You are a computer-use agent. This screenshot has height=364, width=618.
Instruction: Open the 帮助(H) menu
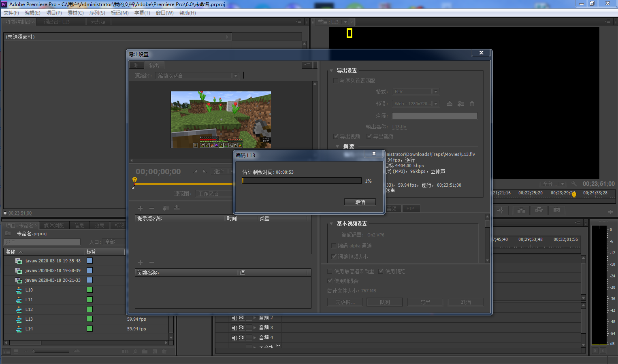pos(188,13)
